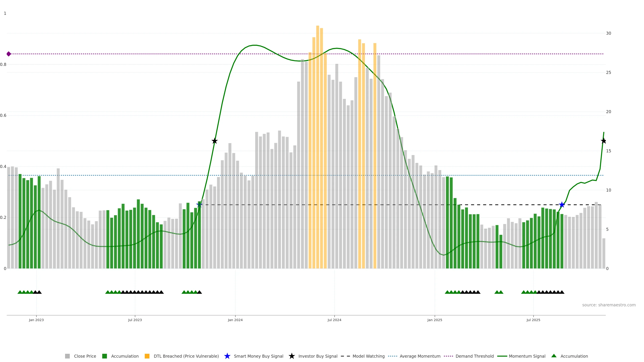Click the blue Smart Money star near Aug 2025
The image size is (644, 362).
click(562, 205)
